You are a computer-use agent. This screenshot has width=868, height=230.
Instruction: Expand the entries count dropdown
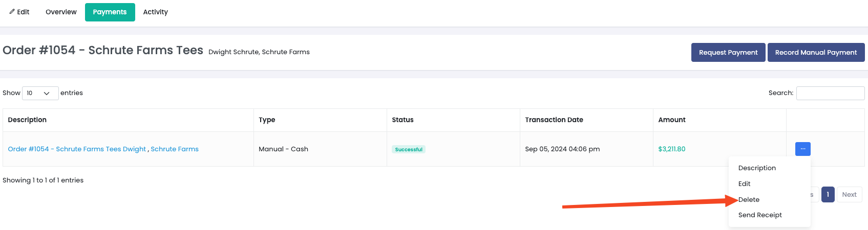click(x=40, y=93)
